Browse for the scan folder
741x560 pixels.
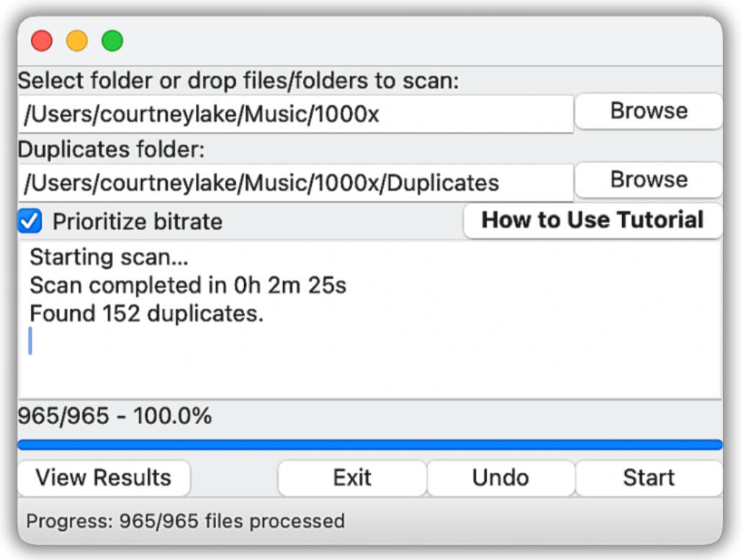(648, 111)
